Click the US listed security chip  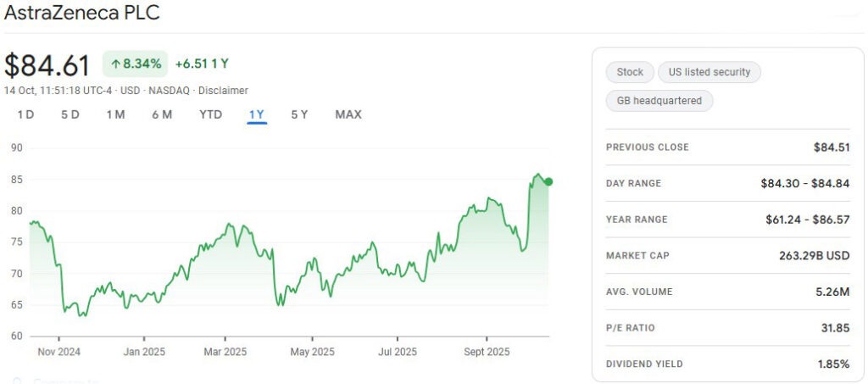[x=709, y=72]
